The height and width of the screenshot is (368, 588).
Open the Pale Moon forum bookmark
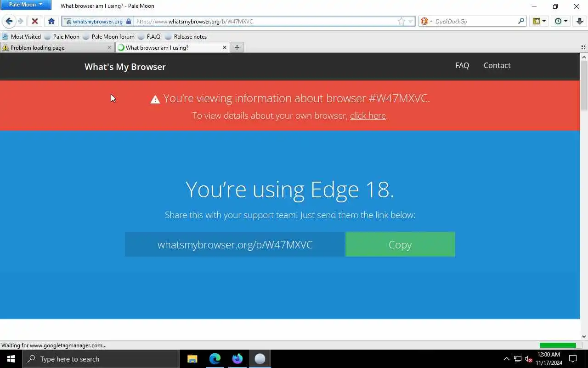[108, 36]
